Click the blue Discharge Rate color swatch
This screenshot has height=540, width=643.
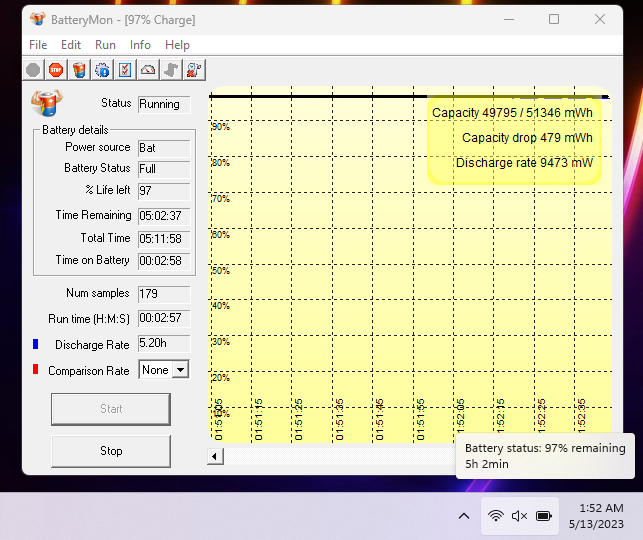pyautogui.click(x=36, y=344)
